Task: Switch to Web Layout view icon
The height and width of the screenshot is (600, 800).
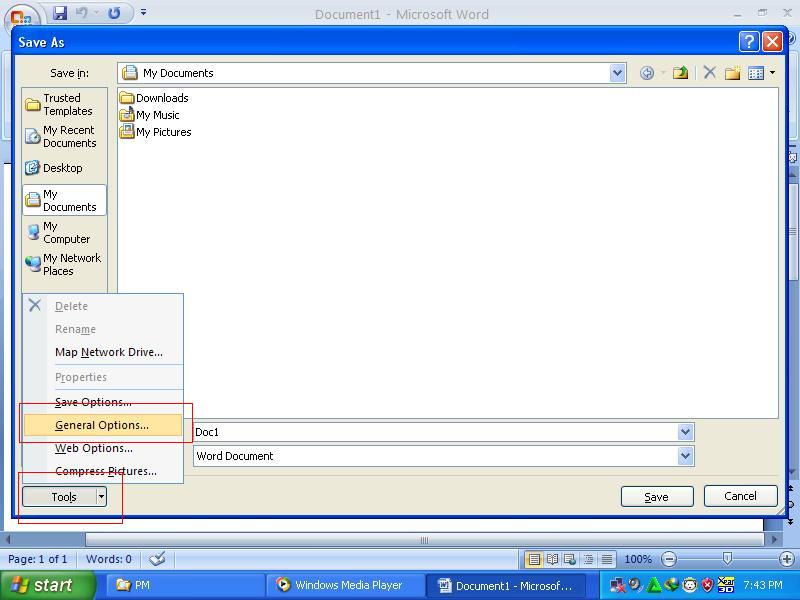Action: tap(570, 559)
